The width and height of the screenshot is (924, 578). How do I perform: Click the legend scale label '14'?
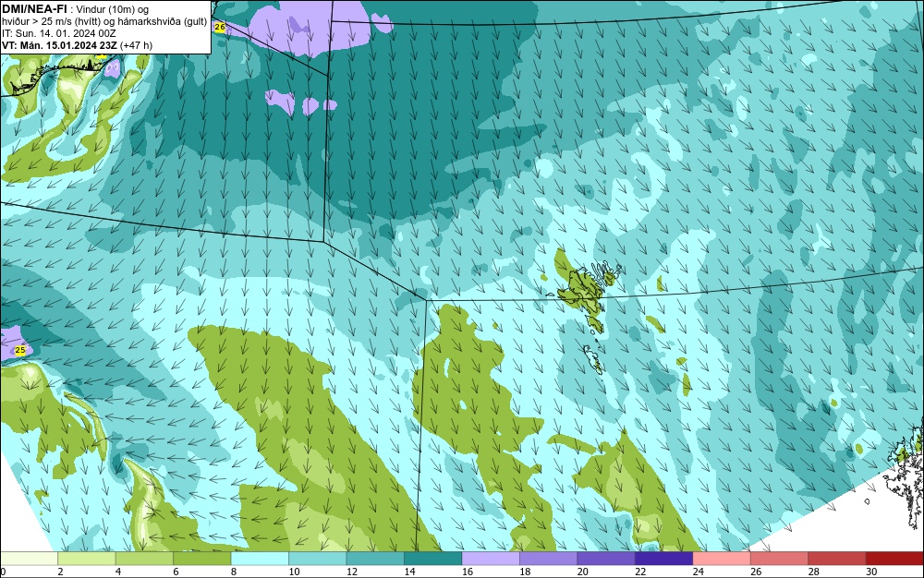pos(409,572)
